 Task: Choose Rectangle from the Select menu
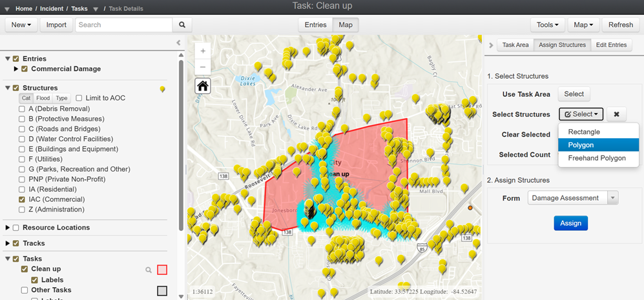pos(598,132)
